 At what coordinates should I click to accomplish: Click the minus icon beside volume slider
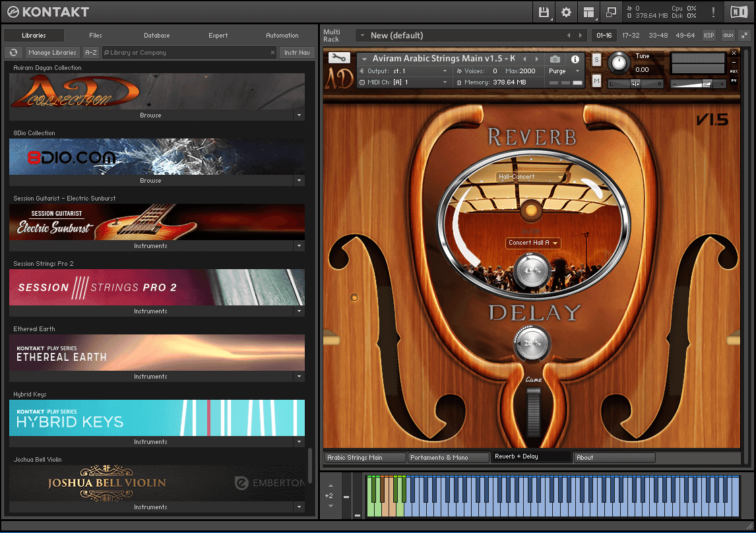[674, 84]
